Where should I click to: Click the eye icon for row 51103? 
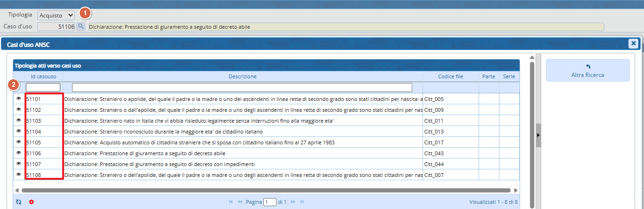[19, 120]
